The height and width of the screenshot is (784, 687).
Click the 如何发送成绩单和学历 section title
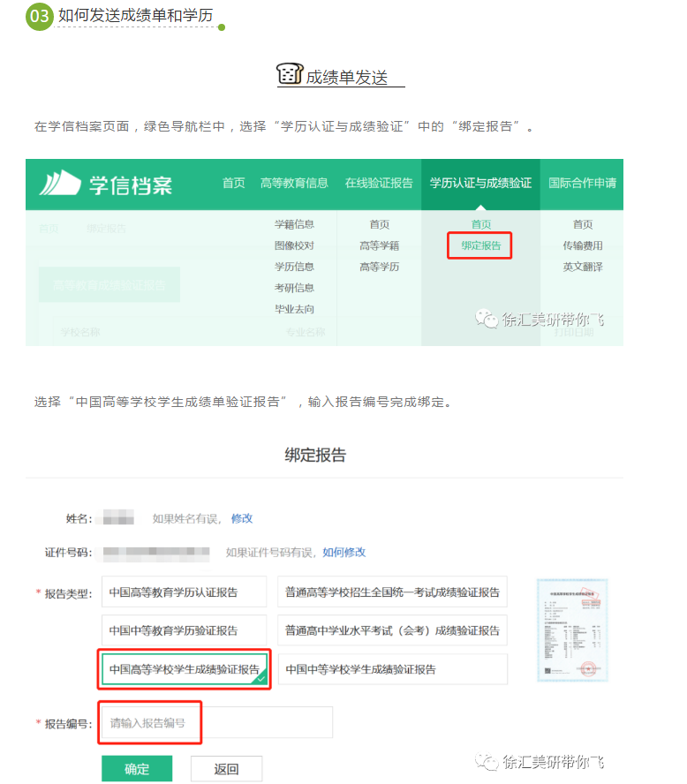coord(135,16)
